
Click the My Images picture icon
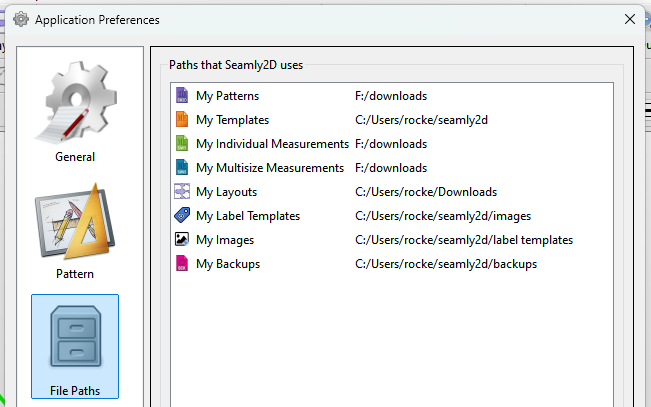pyautogui.click(x=181, y=240)
